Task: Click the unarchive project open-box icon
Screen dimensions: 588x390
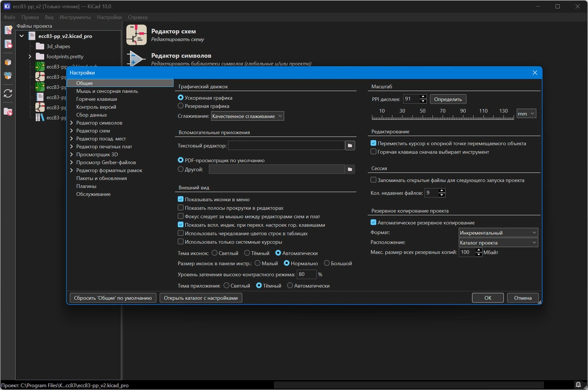Action: tap(8, 76)
